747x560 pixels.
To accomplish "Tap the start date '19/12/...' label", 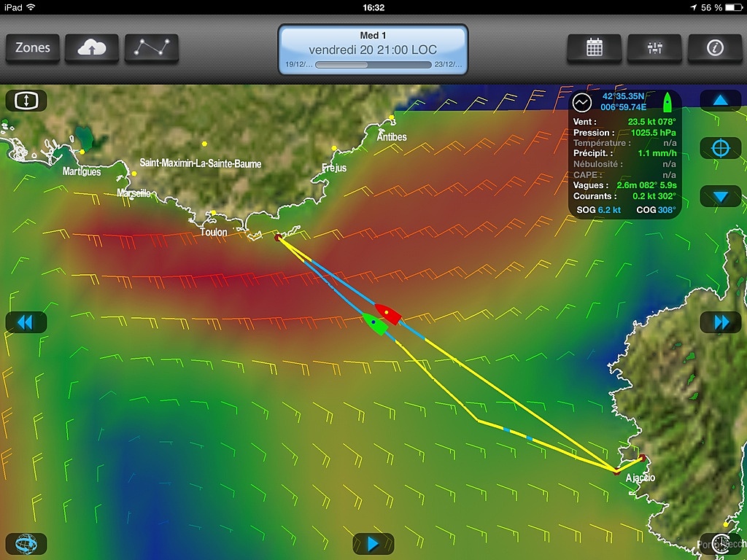I will pos(298,64).
